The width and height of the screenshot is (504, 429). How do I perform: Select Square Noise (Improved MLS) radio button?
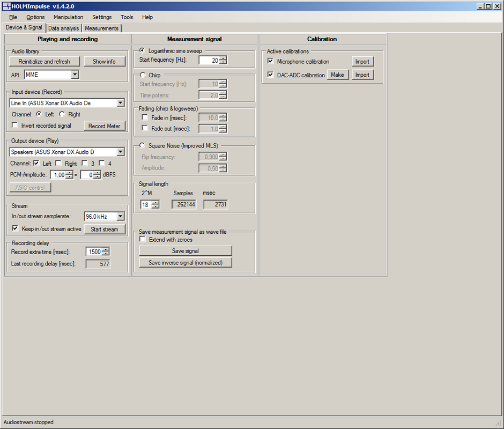tap(143, 145)
